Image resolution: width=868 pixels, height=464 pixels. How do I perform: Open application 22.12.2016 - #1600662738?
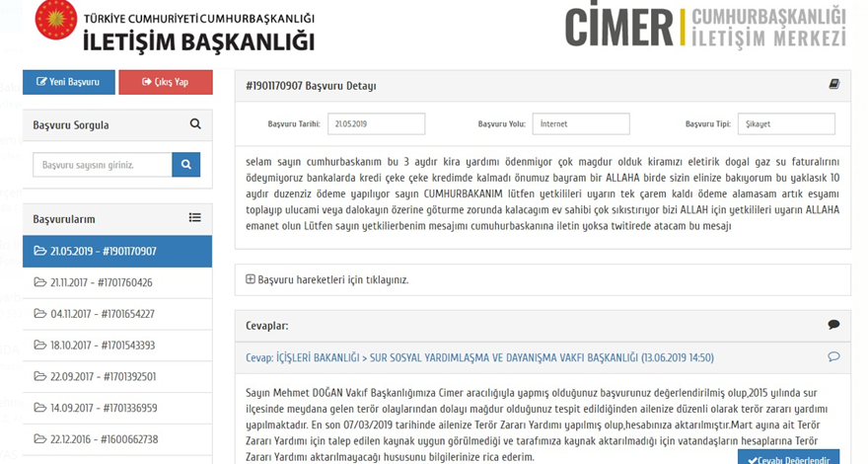[117, 439]
